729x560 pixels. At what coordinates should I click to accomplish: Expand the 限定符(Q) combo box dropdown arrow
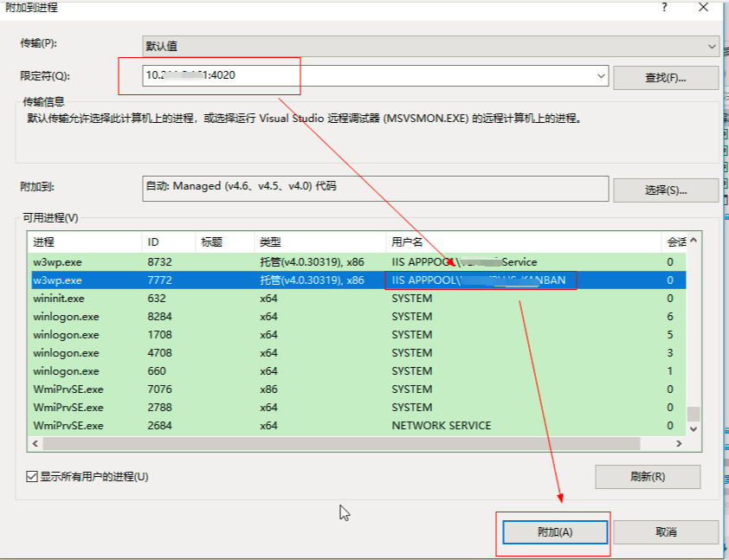click(603, 76)
